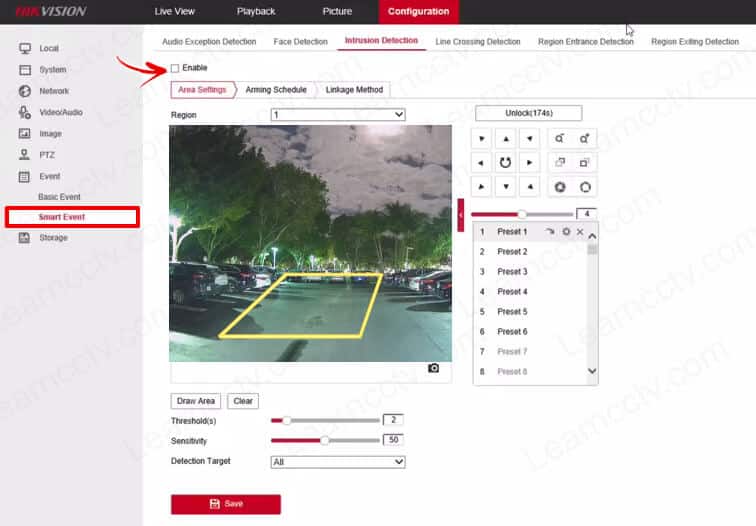Click the Threshold(s) value field
This screenshot has height=526, width=756.
point(393,420)
